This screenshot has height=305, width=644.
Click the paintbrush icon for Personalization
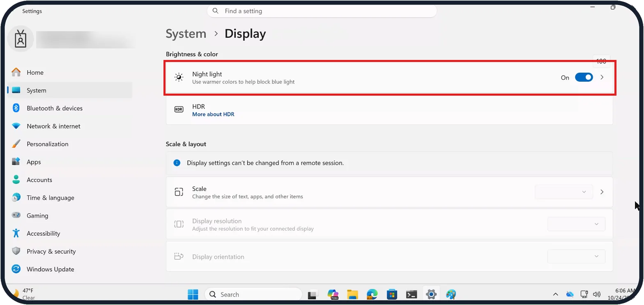16,144
